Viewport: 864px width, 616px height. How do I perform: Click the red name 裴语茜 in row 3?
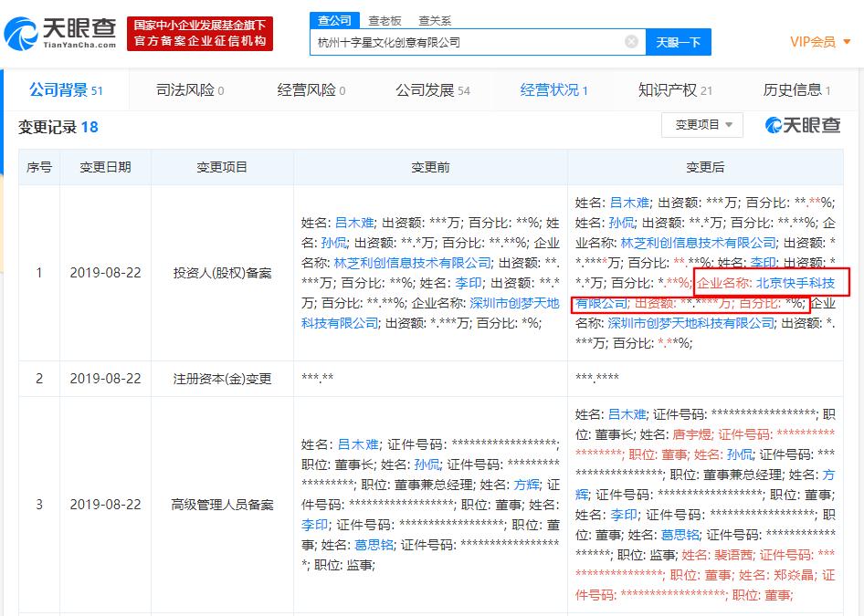(735, 555)
